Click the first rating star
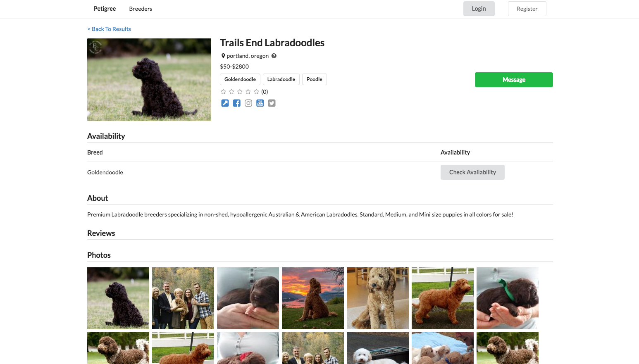The height and width of the screenshot is (364, 639). [x=223, y=92]
